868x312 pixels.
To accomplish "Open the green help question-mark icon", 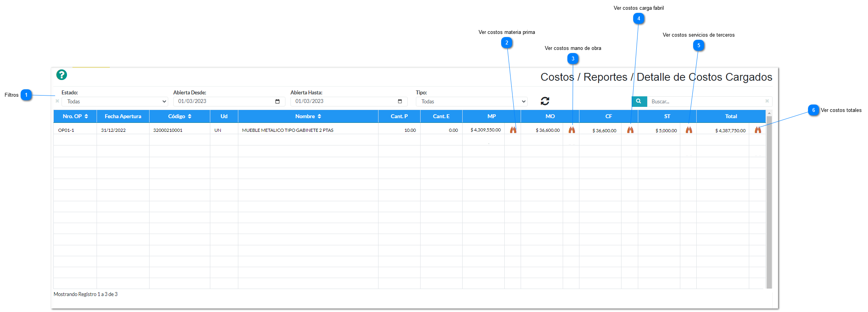I will [x=62, y=74].
